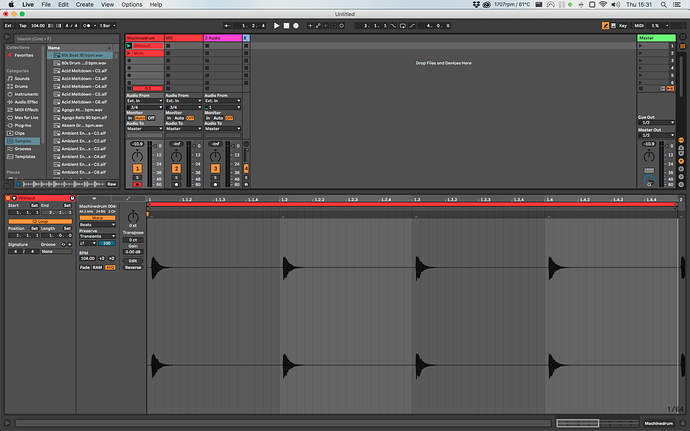Toggle Draw Mode pencil icon

pyautogui.click(x=605, y=26)
